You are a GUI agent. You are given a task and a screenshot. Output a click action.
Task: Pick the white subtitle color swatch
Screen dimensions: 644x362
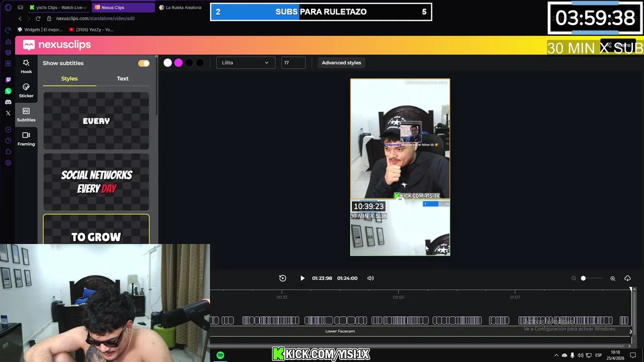[168, 63]
